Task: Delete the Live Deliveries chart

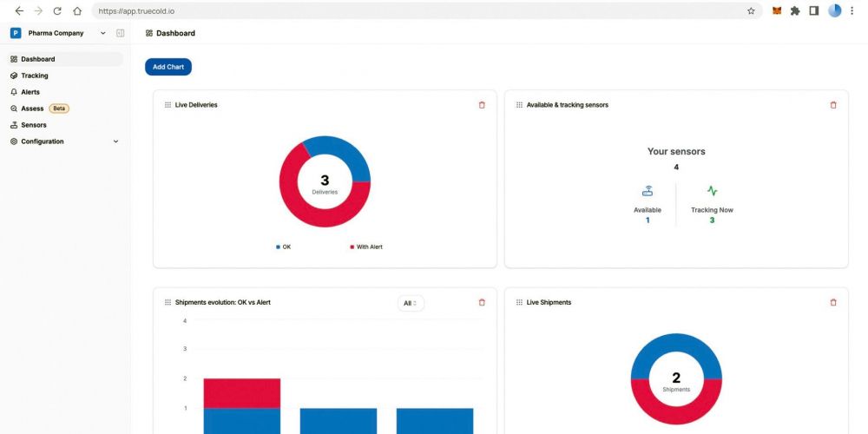Action: (x=482, y=105)
